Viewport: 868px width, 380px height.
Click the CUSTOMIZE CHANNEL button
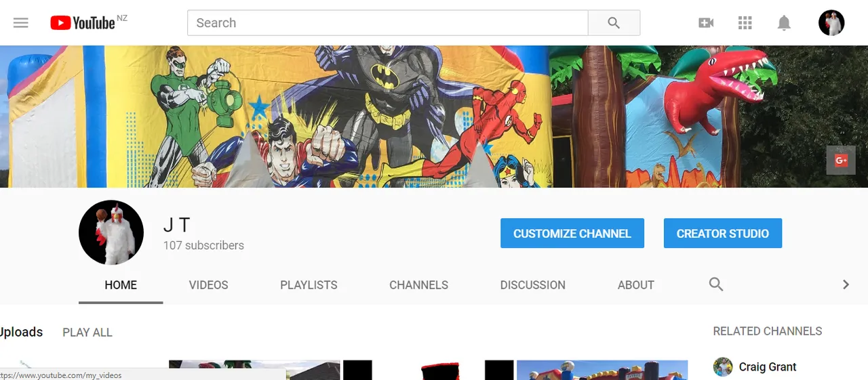[572, 233]
